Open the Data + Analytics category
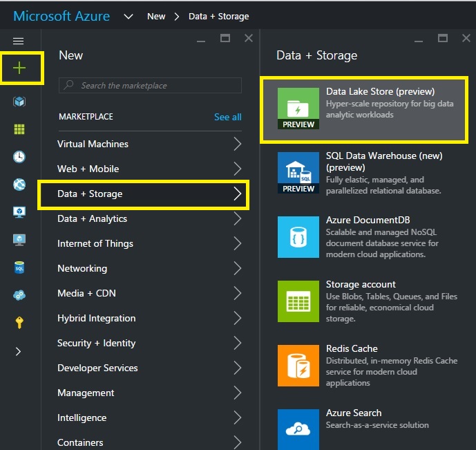 pos(150,218)
